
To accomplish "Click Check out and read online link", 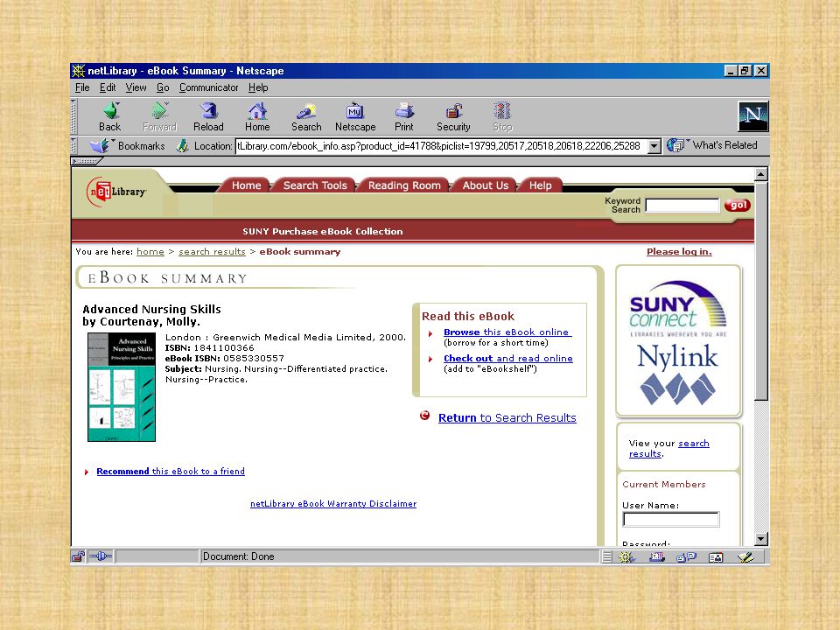I will [x=507, y=359].
